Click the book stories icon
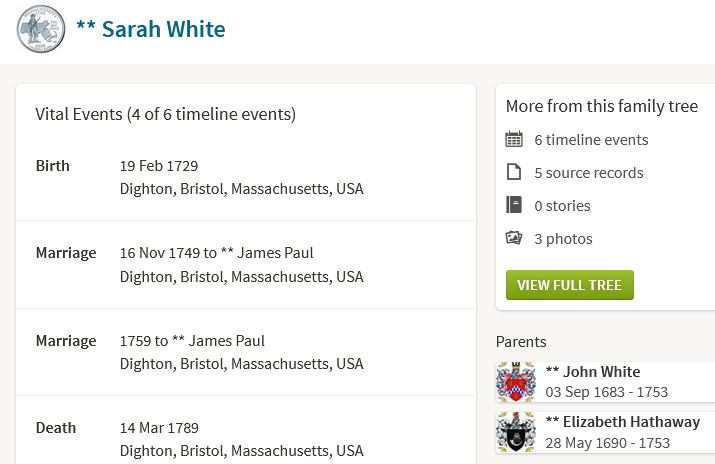This screenshot has height=464, width=715. click(514, 206)
